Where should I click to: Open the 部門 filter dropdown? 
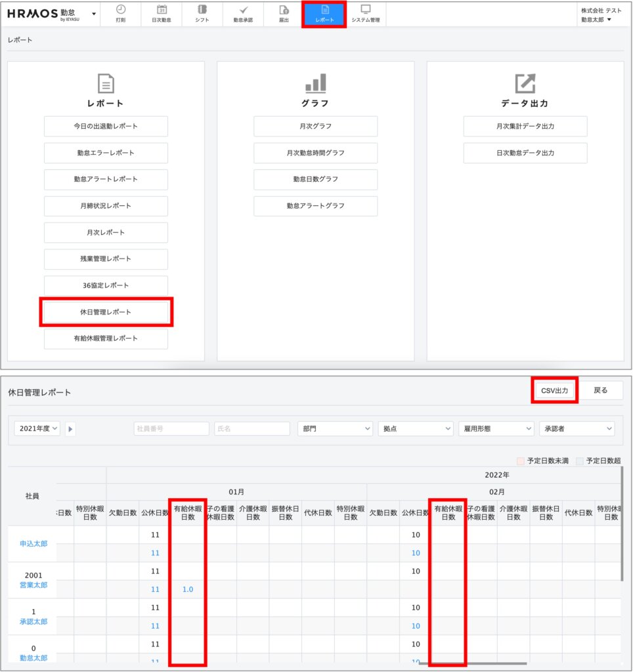click(335, 429)
